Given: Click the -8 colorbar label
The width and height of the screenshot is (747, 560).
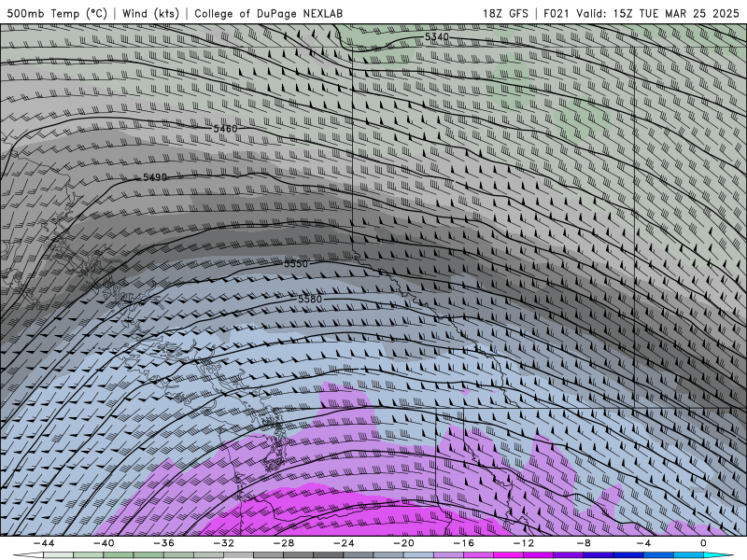Looking at the screenshot, I should 584,543.
